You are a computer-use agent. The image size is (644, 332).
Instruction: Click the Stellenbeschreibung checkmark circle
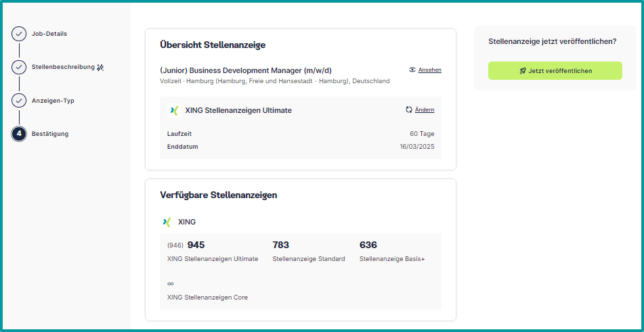point(19,67)
